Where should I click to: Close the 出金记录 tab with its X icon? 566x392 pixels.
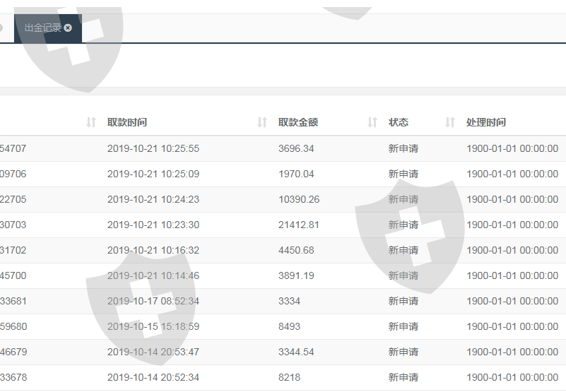click(68, 28)
